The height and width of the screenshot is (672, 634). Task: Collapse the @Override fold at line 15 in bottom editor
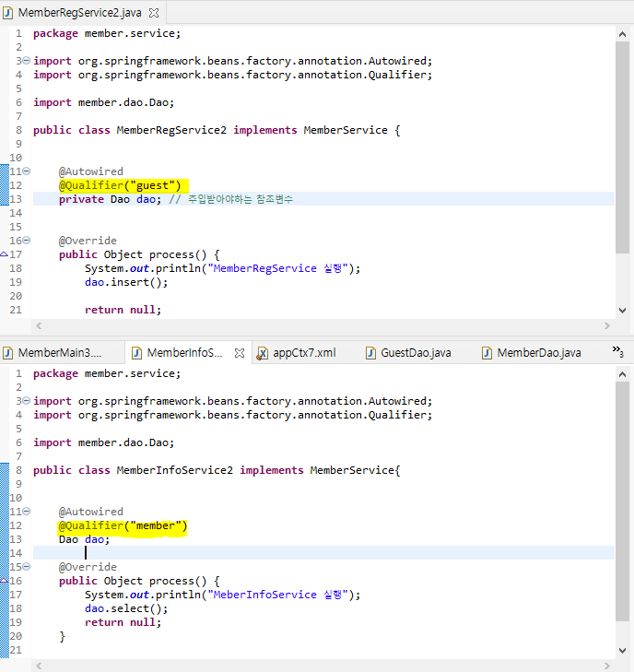click(x=26, y=567)
